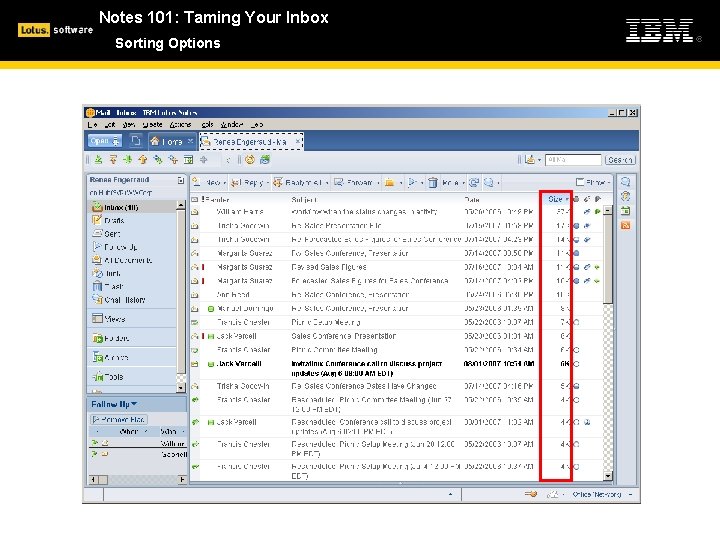Open the Show dropdown
This screenshot has height=540, width=720.
[593, 183]
